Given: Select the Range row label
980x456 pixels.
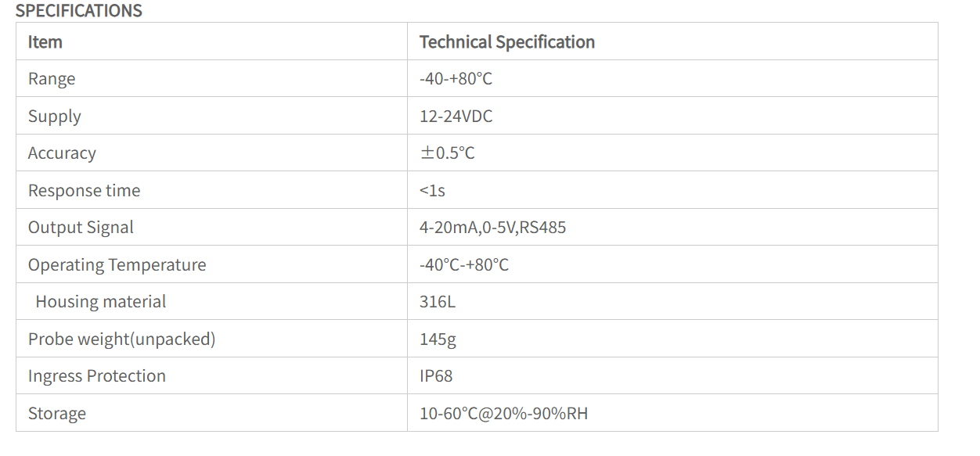Looking at the screenshot, I should click(52, 79).
